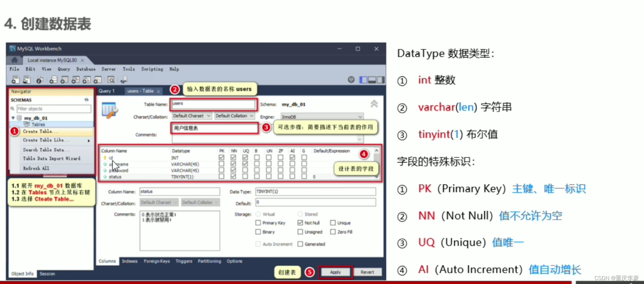Viewport: 644px width, 284px height.
Task: Create new schema toolbar icon
Action: 53,79
